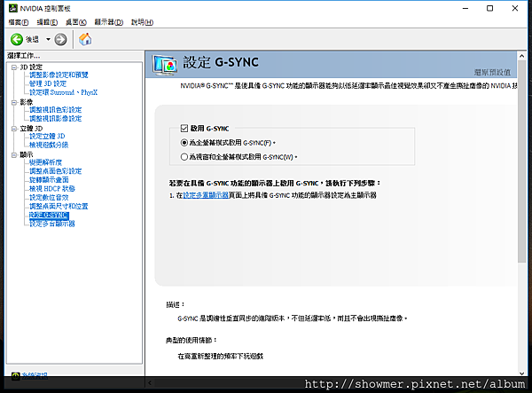Open Configure Surround, PhysX
The height and width of the screenshot is (393, 532).
coord(64,92)
